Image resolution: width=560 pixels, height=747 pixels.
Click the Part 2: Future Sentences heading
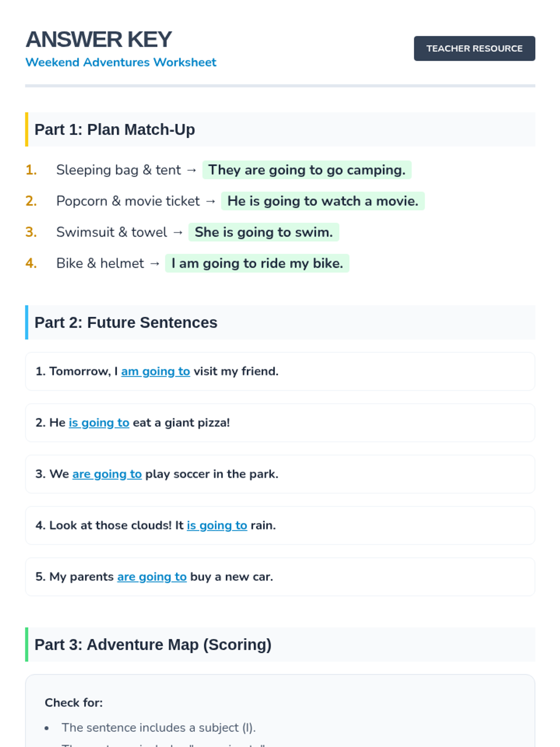pyautogui.click(x=126, y=323)
